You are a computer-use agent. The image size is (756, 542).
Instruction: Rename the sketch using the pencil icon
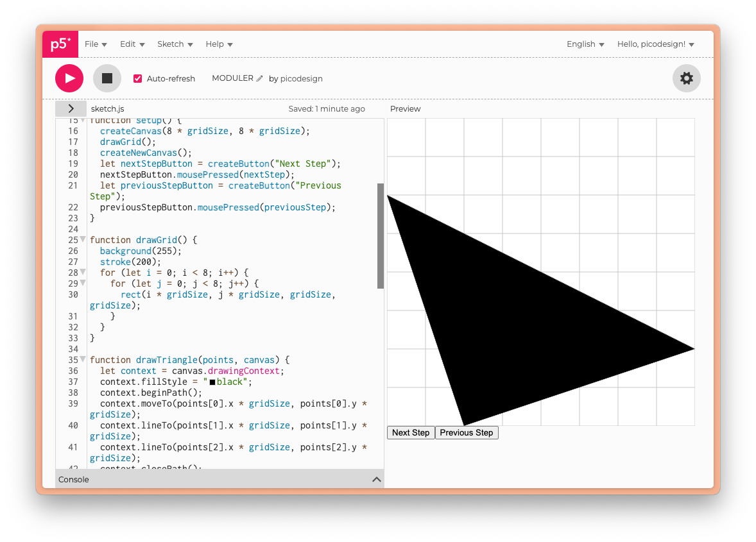259,77
